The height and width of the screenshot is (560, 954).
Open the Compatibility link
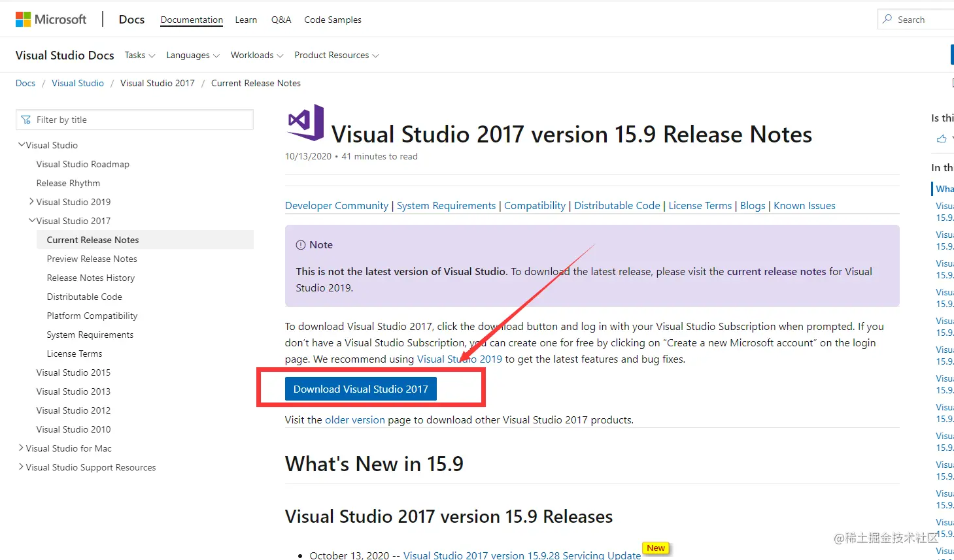pos(535,205)
